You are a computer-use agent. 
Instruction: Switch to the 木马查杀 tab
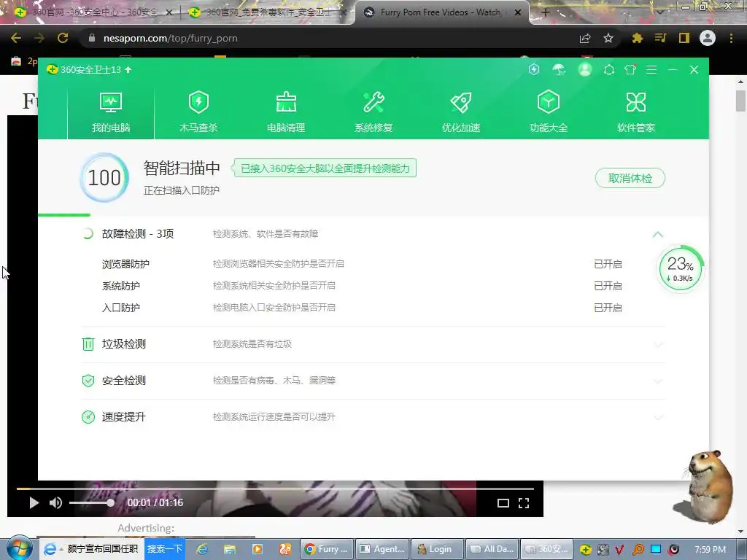coord(198,112)
